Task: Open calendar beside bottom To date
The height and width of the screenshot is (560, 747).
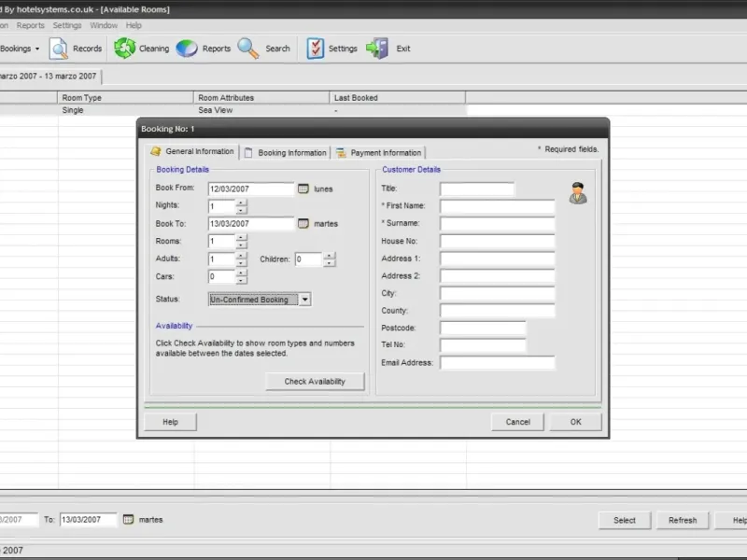Action: point(128,520)
